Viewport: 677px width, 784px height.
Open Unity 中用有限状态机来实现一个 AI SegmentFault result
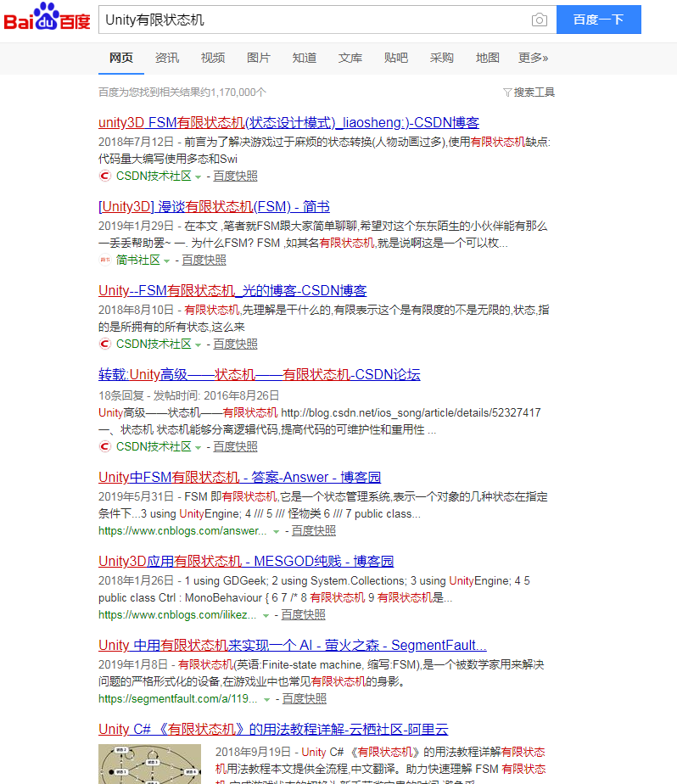click(x=293, y=645)
